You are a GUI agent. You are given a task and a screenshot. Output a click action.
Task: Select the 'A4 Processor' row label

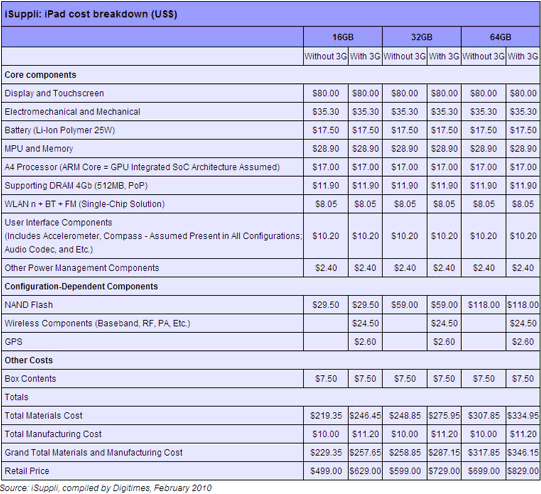tap(142, 167)
